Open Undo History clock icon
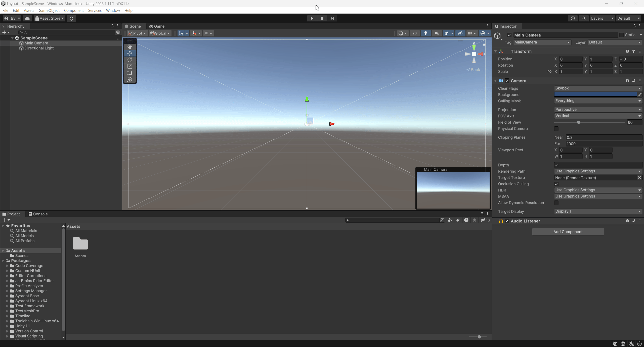The image size is (644, 347). 573,18
